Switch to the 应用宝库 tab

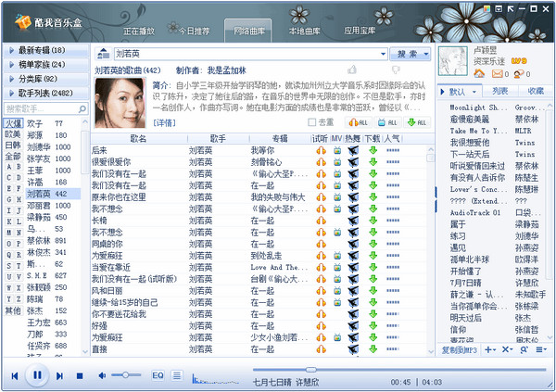tap(360, 32)
